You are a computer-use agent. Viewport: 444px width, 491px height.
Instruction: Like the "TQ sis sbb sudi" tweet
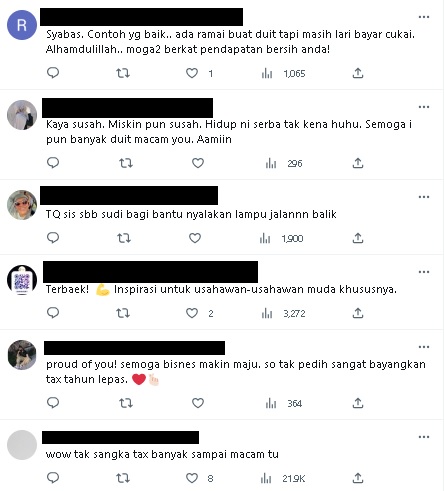(x=195, y=238)
